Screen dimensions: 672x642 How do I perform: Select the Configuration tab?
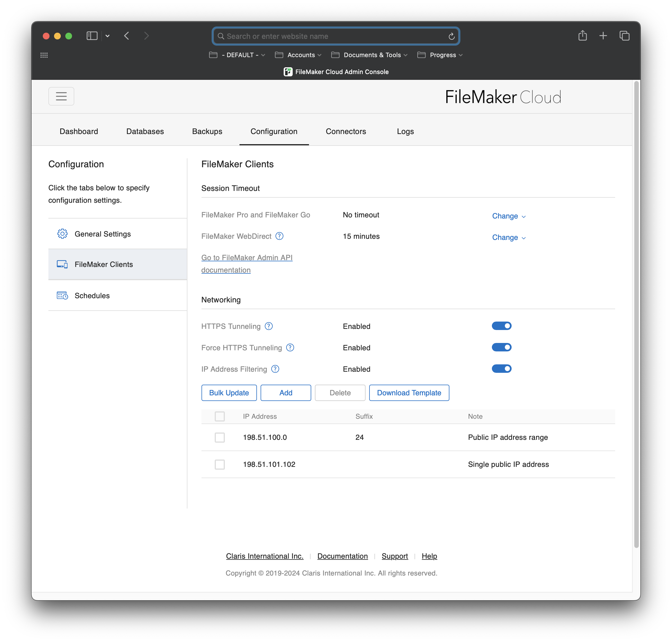pyautogui.click(x=274, y=131)
